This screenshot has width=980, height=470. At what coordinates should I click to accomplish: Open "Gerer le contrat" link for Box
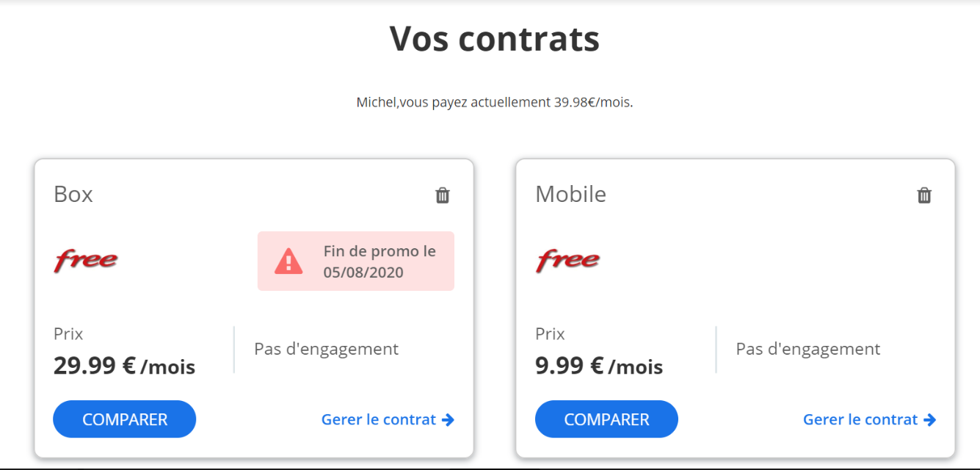379,420
